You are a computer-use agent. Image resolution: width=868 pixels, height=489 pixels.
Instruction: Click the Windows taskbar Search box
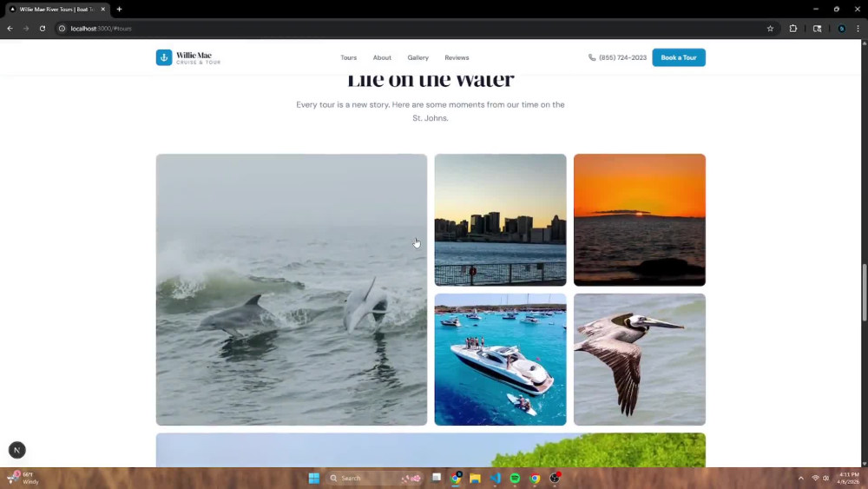[374, 478]
